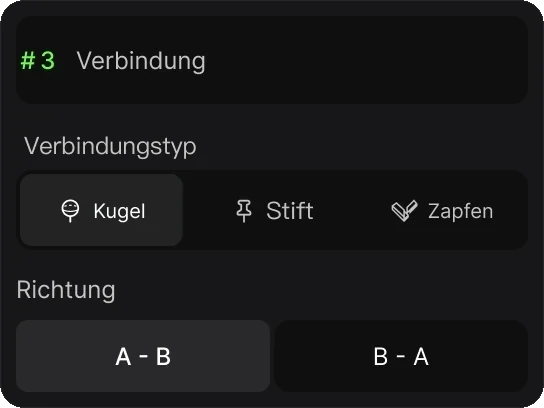The width and height of the screenshot is (544, 408).
Task: Select the Kugel connection type
Action: tap(101, 210)
